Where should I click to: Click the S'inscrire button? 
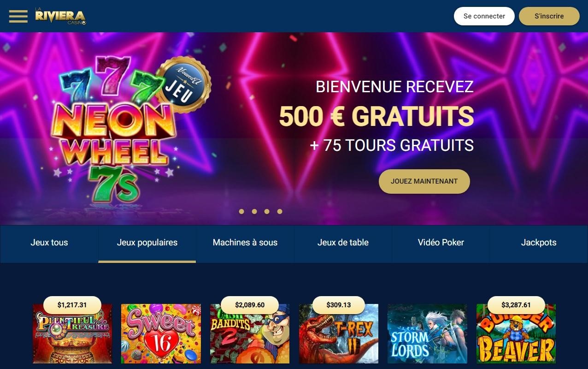pyautogui.click(x=549, y=16)
